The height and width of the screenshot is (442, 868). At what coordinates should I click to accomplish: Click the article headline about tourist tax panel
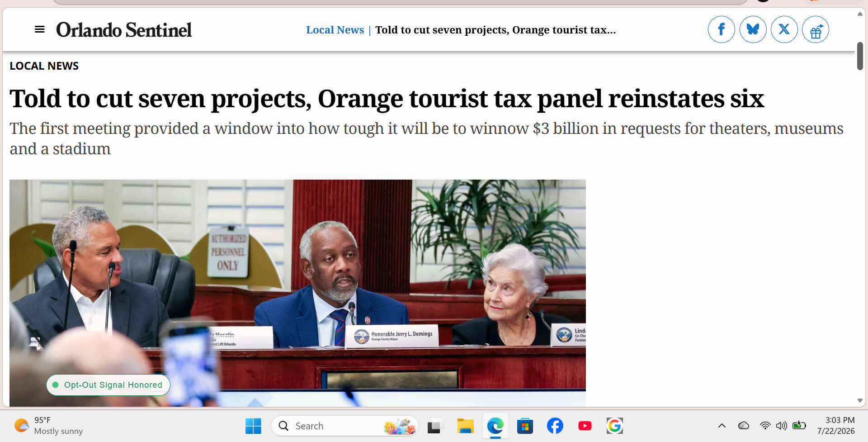coord(387,99)
